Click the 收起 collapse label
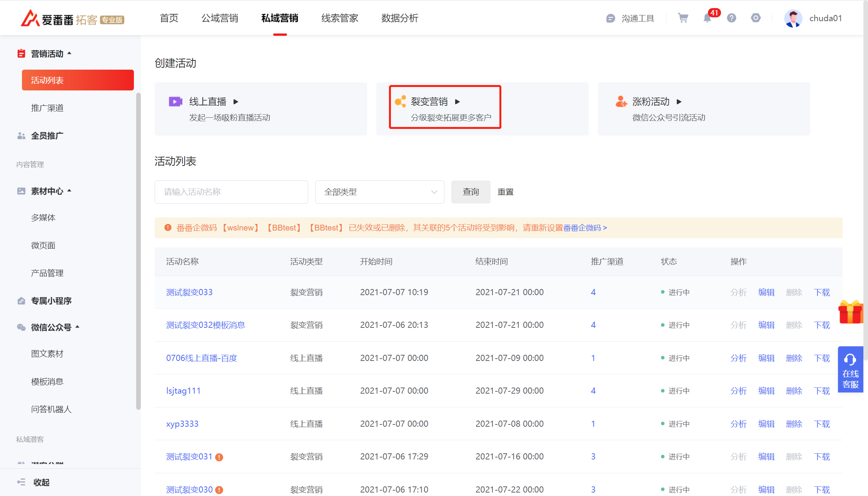The width and height of the screenshot is (868, 496). tap(42, 483)
